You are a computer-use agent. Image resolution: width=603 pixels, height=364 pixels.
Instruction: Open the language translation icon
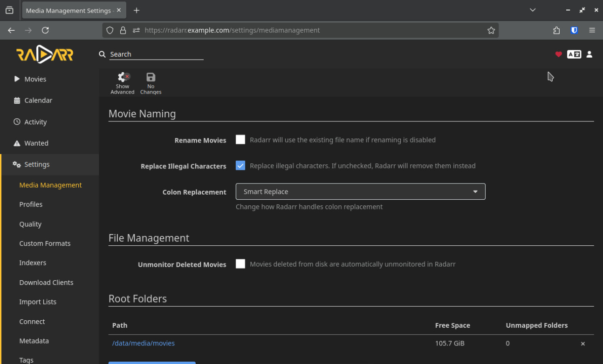574,54
